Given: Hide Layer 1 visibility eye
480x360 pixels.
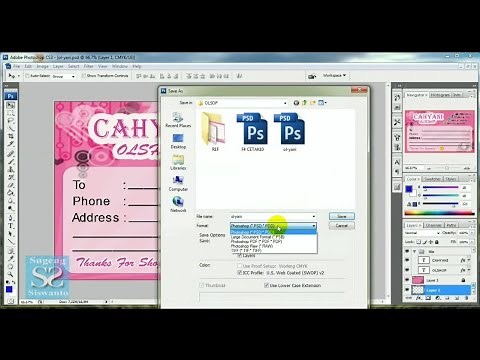Looking at the screenshot, I should click(x=407, y=290).
